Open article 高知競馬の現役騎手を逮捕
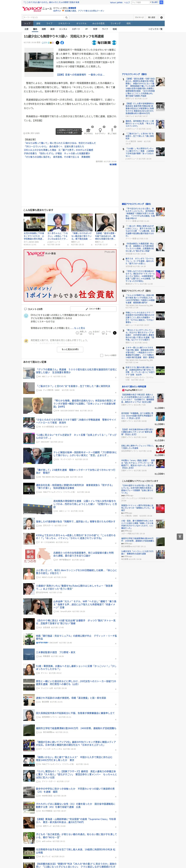186x868 pixels. 85,504
